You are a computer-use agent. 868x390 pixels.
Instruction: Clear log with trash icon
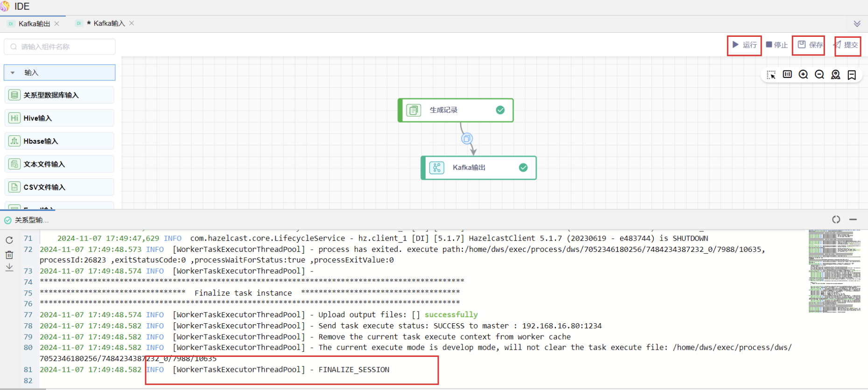9,255
